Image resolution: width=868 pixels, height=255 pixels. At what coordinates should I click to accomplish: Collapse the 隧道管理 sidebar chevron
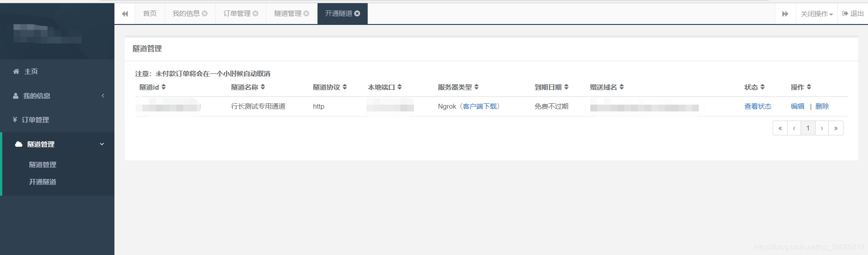pyautogui.click(x=102, y=144)
